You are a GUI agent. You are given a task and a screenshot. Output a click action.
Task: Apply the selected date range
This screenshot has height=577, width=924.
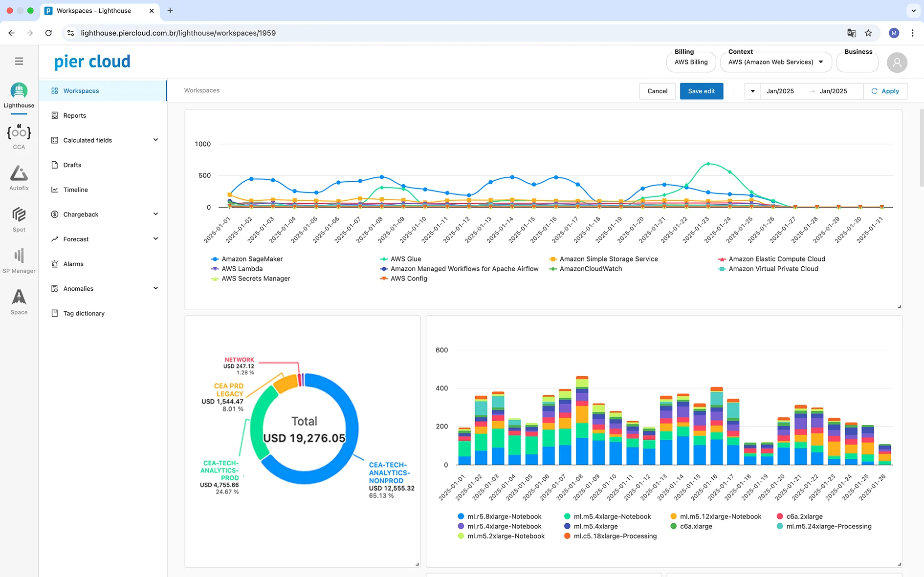pos(885,91)
